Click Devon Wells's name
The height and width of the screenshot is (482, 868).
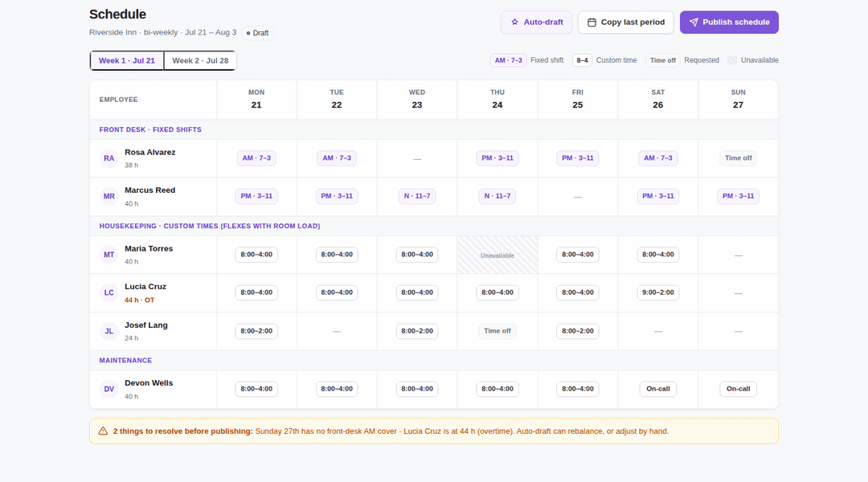click(149, 383)
